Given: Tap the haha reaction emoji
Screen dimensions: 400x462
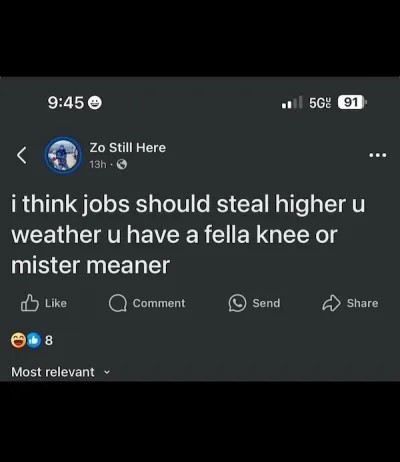Looking at the screenshot, I should 18,340.
